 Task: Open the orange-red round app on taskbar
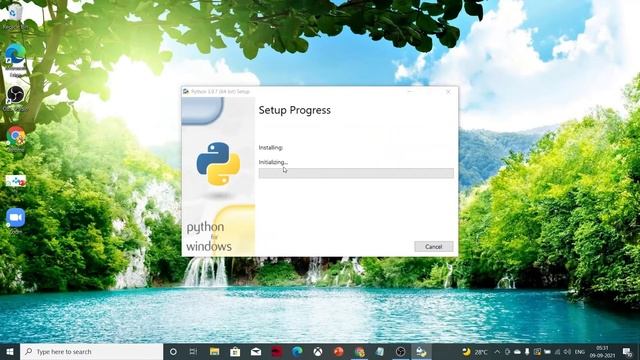coord(339,351)
